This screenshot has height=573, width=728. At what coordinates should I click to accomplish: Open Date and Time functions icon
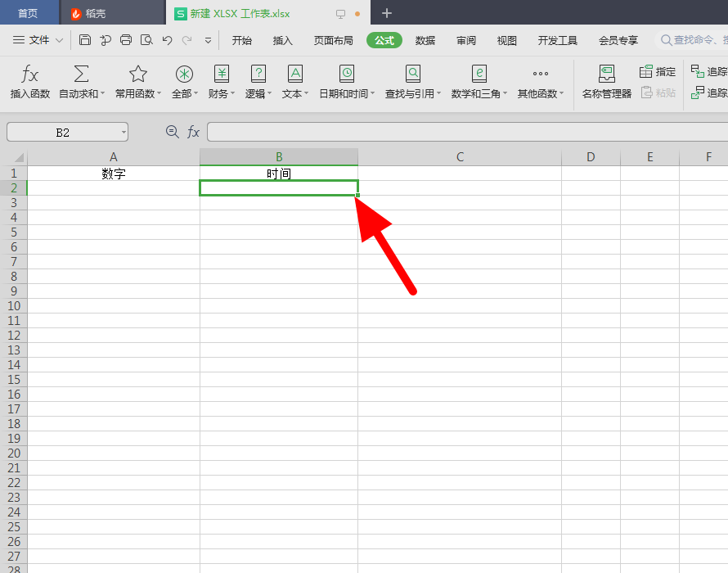tap(347, 74)
